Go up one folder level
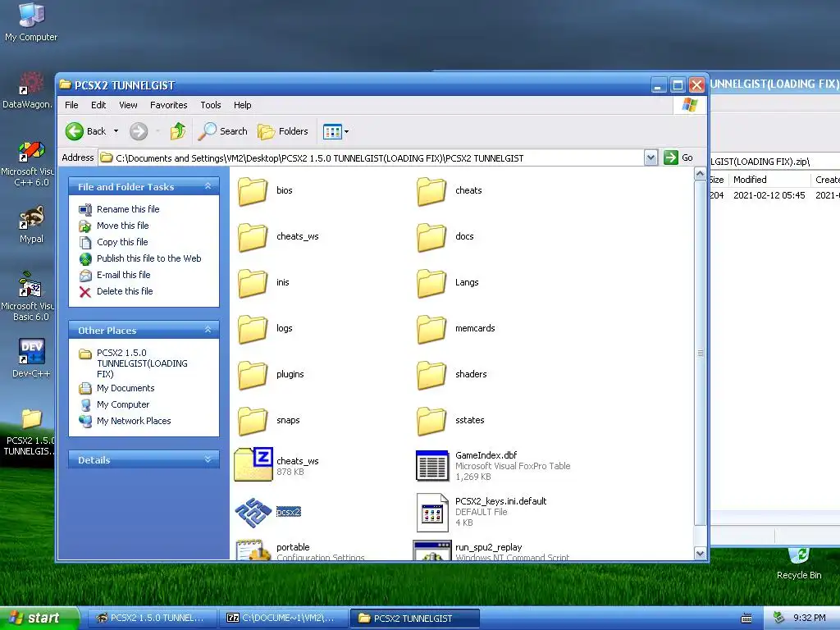 pyautogui.click(x=178, y=131)
